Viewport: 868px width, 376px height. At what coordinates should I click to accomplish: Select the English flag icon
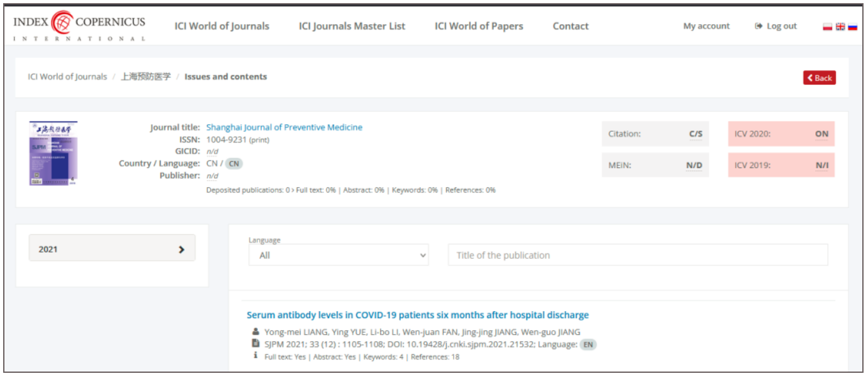click(x=840, y=27)
